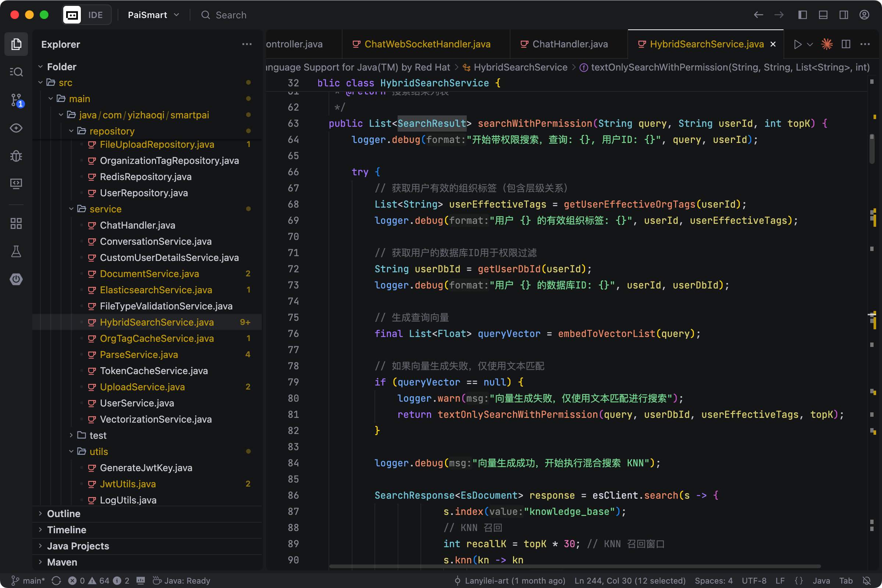Open the Extensions grid icon

pyautogui.click(x=16, y=223)
